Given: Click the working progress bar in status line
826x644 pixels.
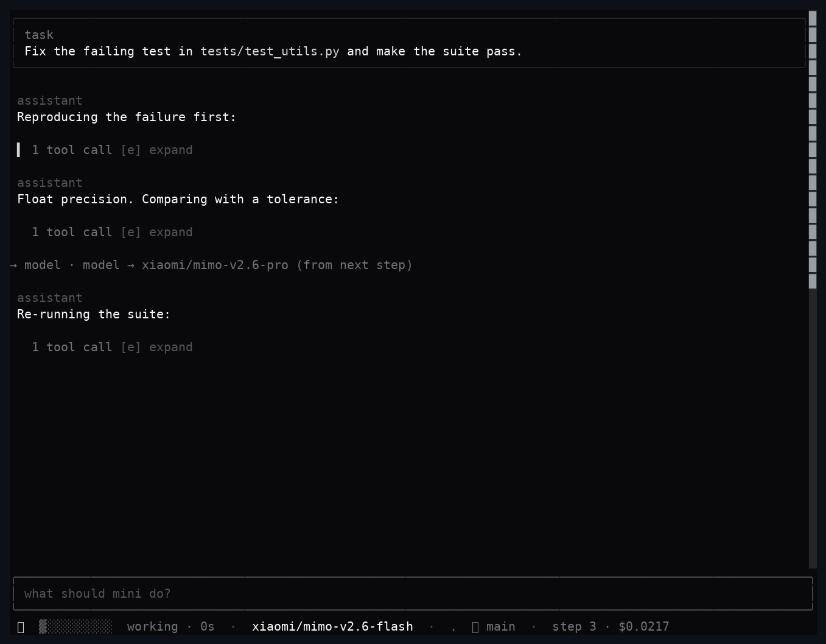Looking at the screenshot, I should click(75, 626).
